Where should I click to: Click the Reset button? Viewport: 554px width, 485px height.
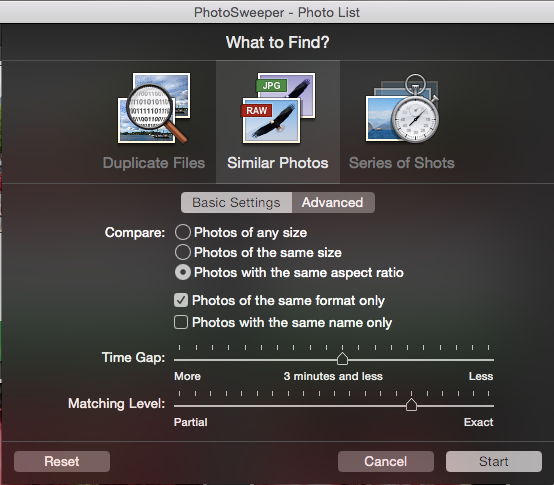pyautogui.click(x=62, y=461)
